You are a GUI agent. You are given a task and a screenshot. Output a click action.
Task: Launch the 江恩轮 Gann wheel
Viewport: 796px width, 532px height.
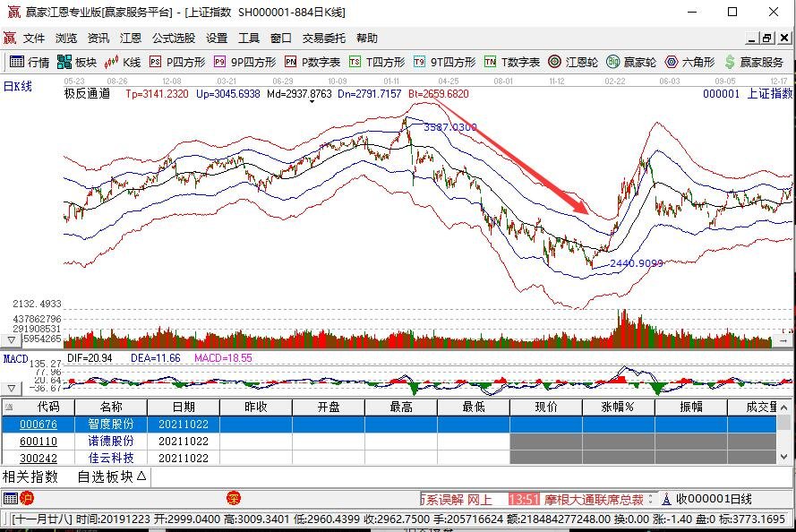pos(573,62)
